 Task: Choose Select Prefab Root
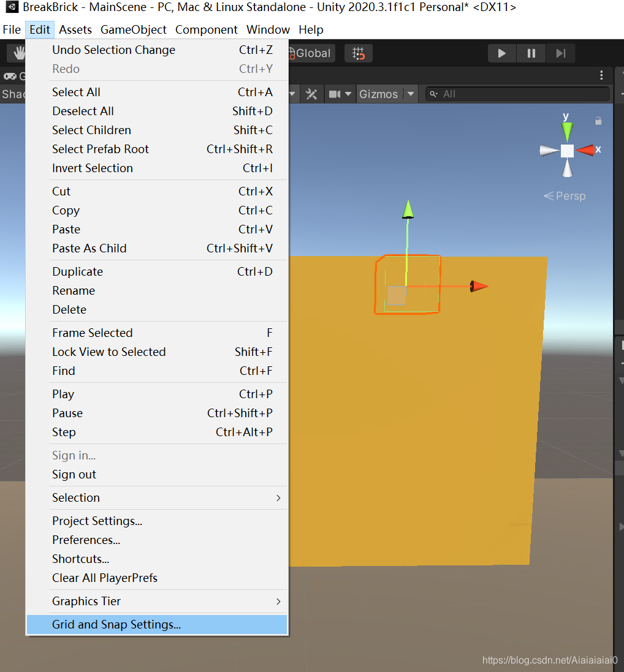pos(157,149)
